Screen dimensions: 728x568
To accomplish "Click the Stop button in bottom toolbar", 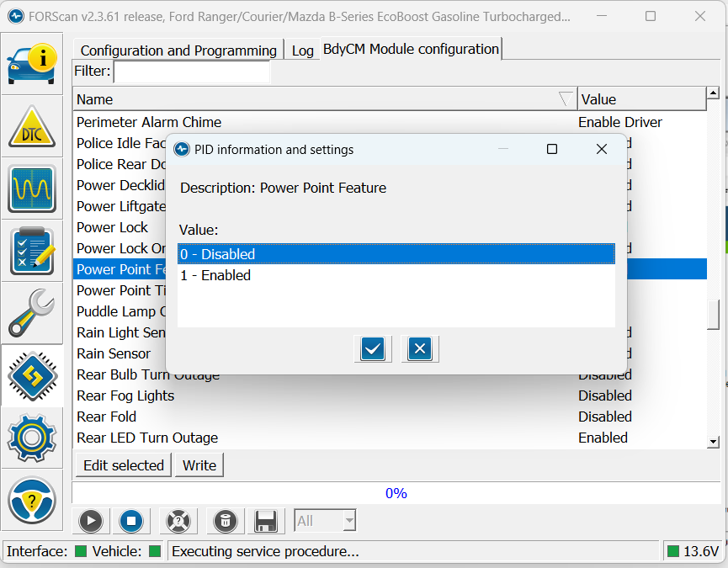I will point(131,521).
